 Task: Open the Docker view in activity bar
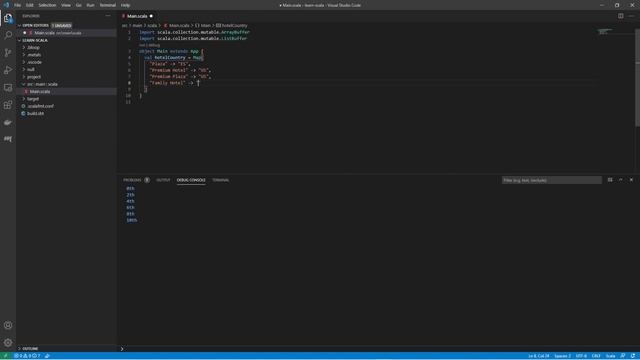8,122
